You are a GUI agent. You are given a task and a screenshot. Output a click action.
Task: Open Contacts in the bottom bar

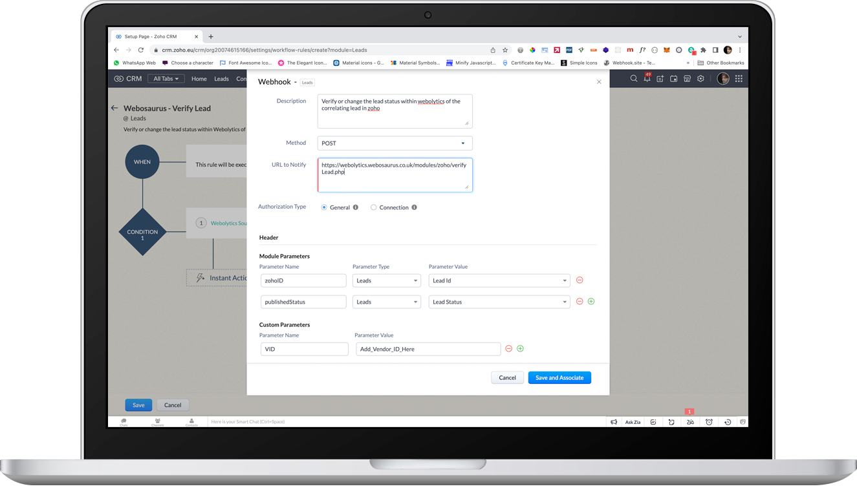pyautogui.click(x=191, y=422)
